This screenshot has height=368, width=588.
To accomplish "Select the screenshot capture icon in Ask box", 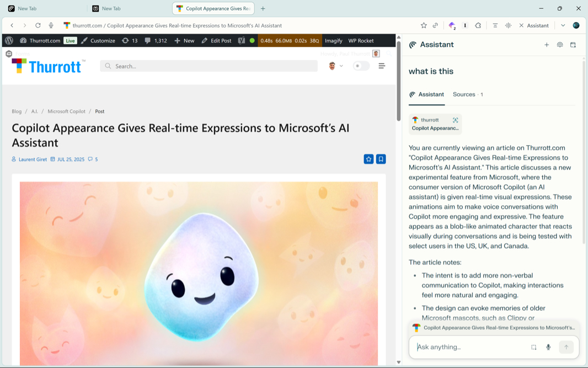I will click(533, 347).
